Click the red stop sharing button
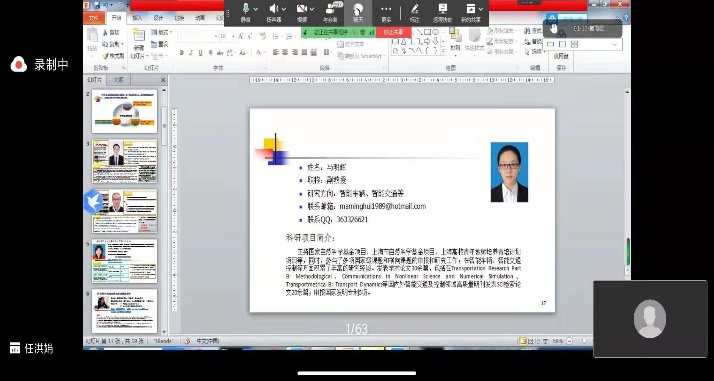 coord(393,32)
